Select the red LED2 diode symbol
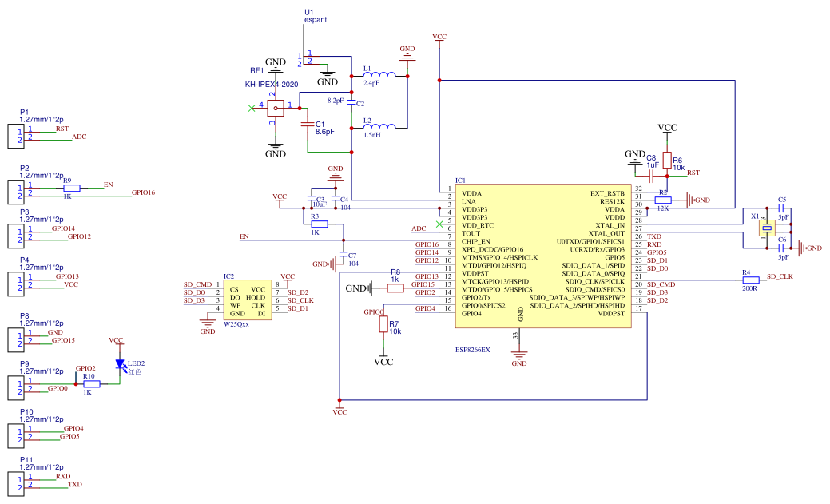The height and width of the screenshot is (504, 830). pos(120,365)
